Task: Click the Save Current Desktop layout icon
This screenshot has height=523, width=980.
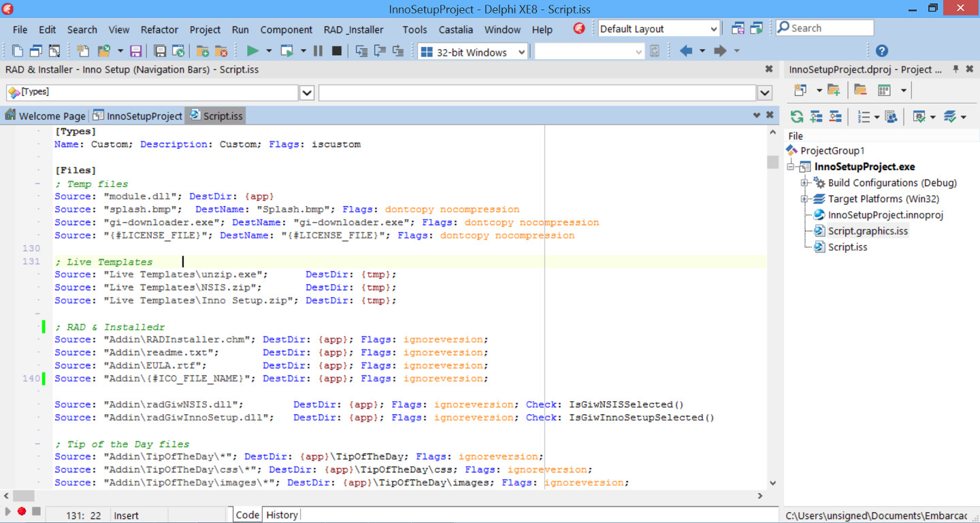Action: (x=738, y=29)
